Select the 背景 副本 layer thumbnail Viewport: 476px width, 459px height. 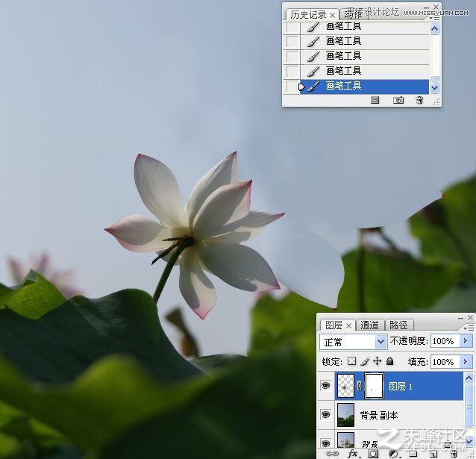pyautogui.click(x=345, y=415)
